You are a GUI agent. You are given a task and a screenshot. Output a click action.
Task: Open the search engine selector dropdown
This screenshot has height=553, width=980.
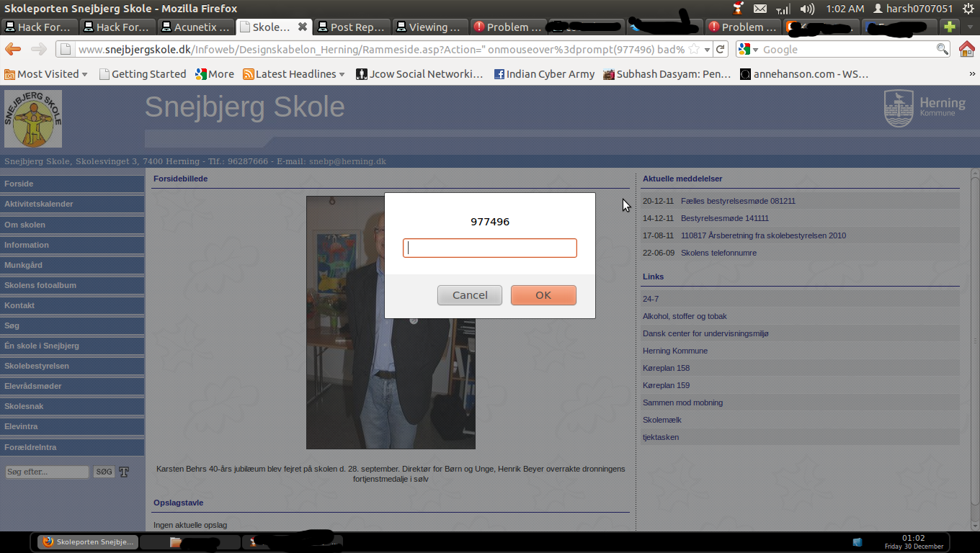[x=749, y=49]
